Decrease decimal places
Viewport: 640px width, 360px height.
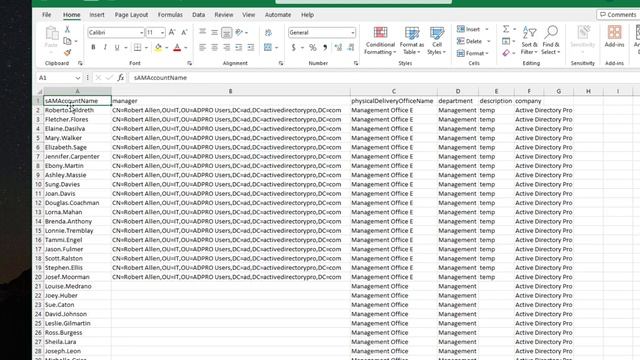point(351,48)
